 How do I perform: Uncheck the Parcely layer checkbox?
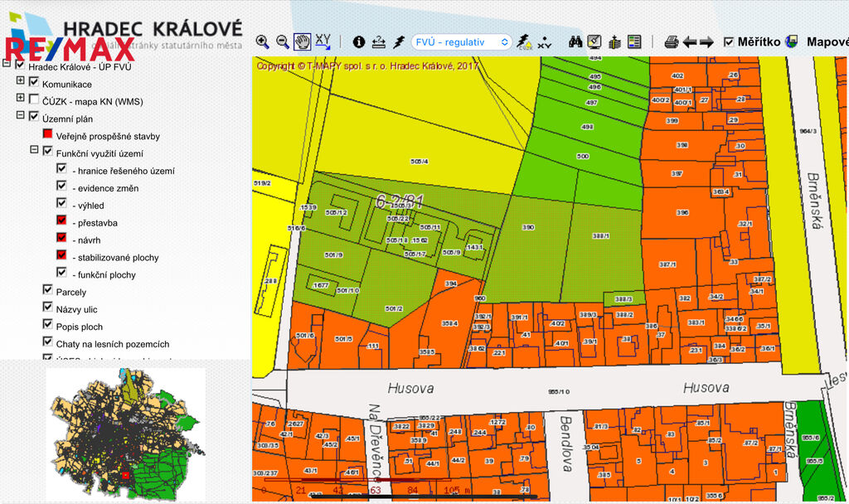pos(48,290)
